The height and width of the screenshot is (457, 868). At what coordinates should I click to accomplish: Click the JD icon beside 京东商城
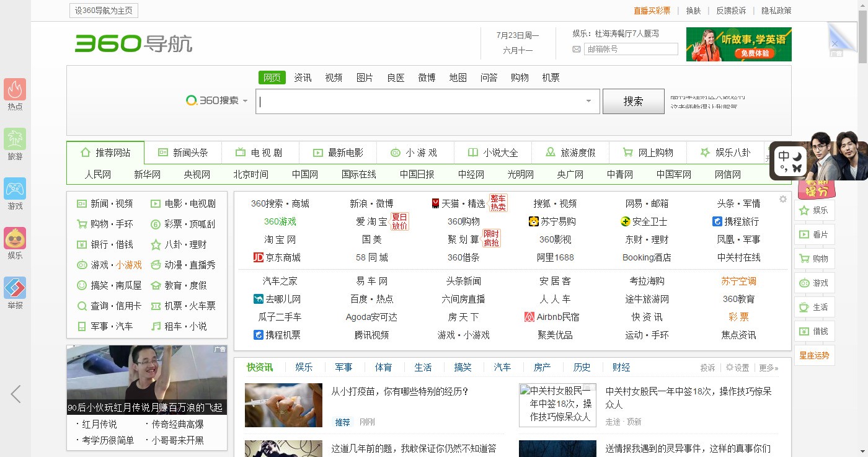(259, 257)
